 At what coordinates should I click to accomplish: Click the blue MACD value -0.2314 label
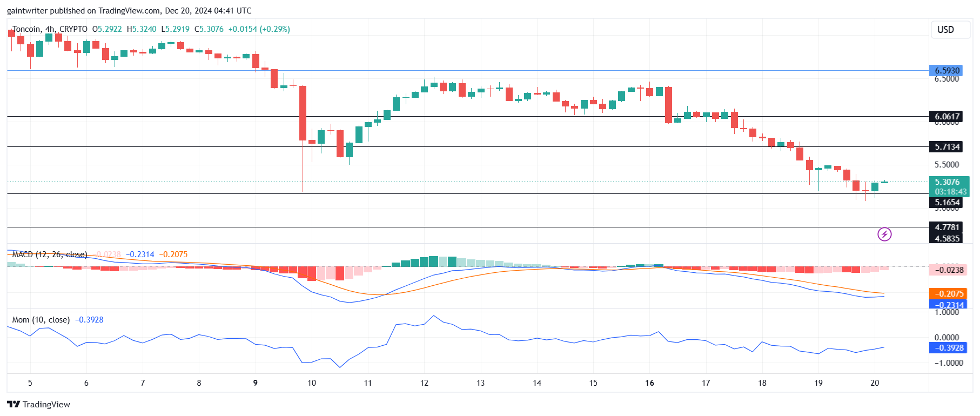(x=949, y=304)
